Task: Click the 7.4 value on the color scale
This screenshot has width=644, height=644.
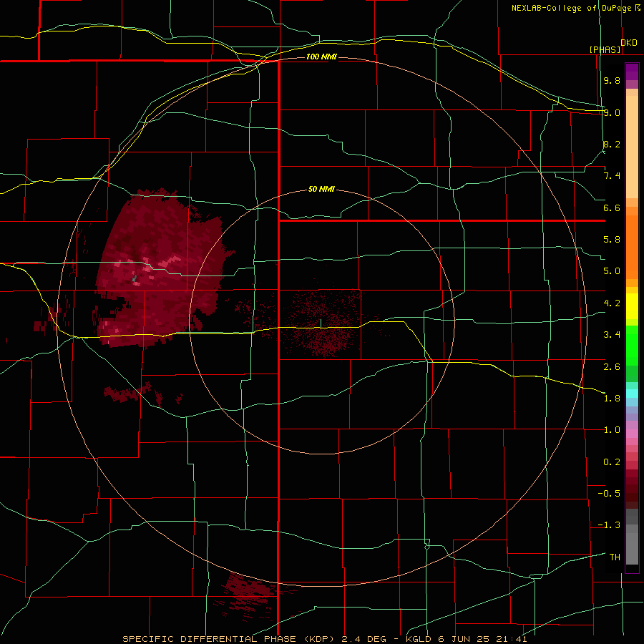Action: coord(612,176)
